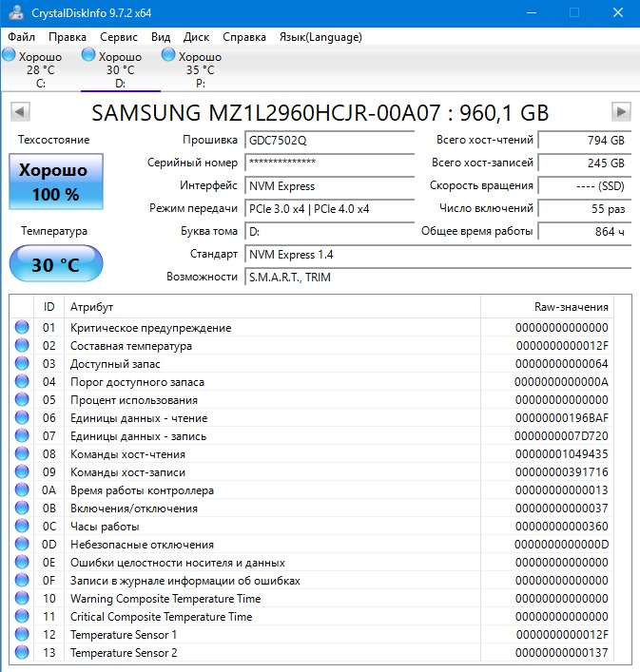Click status icon of Порог доступного запаса row

coord(22,381)
